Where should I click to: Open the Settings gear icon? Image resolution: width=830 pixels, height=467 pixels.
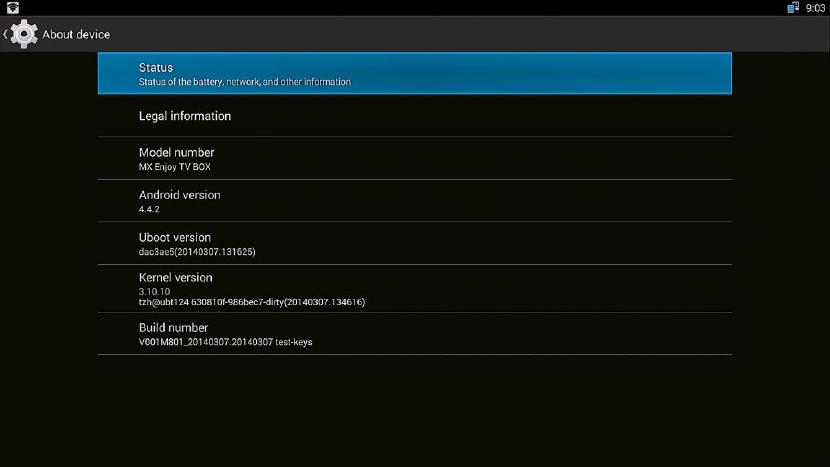pos(24,34)
